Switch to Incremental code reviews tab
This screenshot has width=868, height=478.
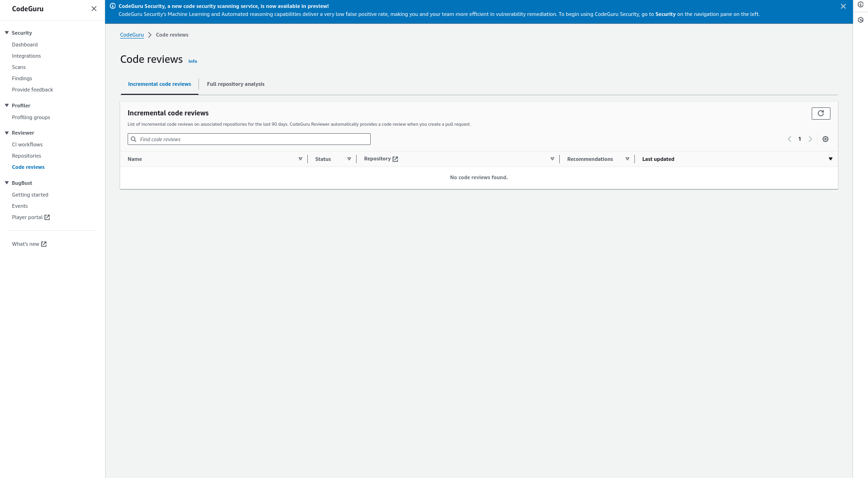point(160,84)
